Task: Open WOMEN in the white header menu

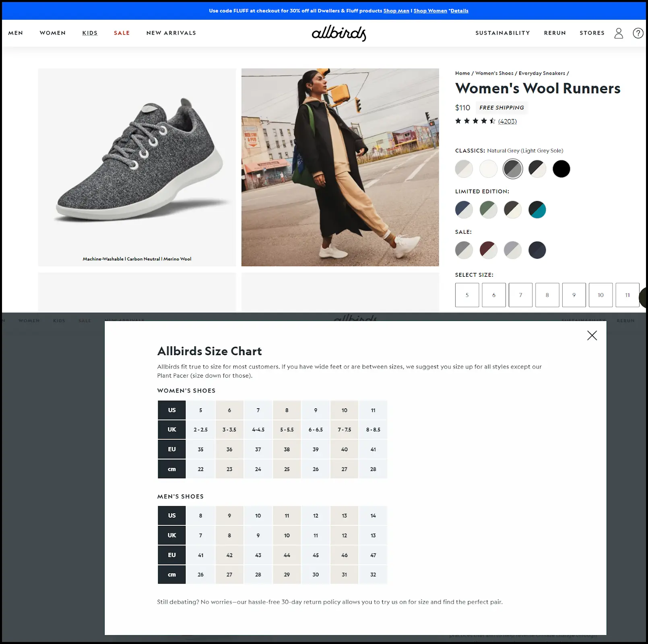Action: point(53,33)
